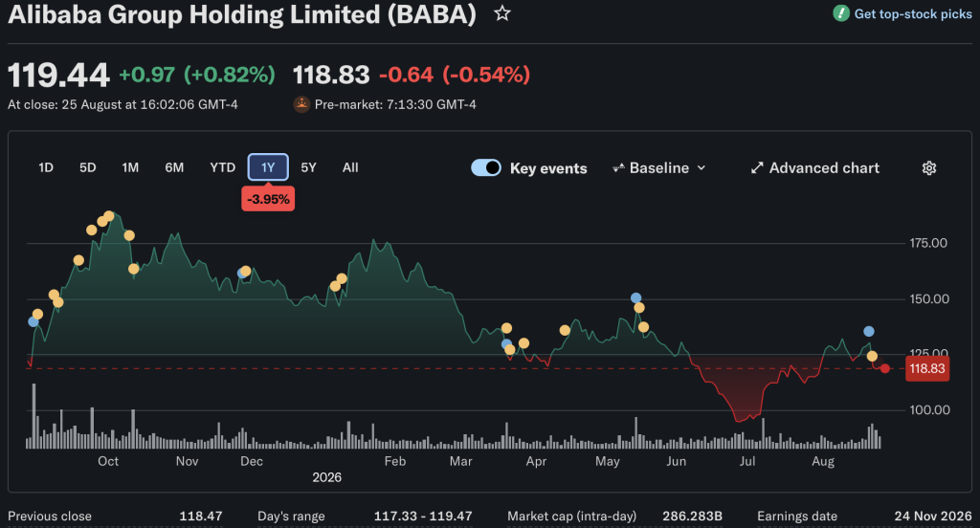
Task: Click the red 118.83 price label on axis
Action: pos(926,368)
